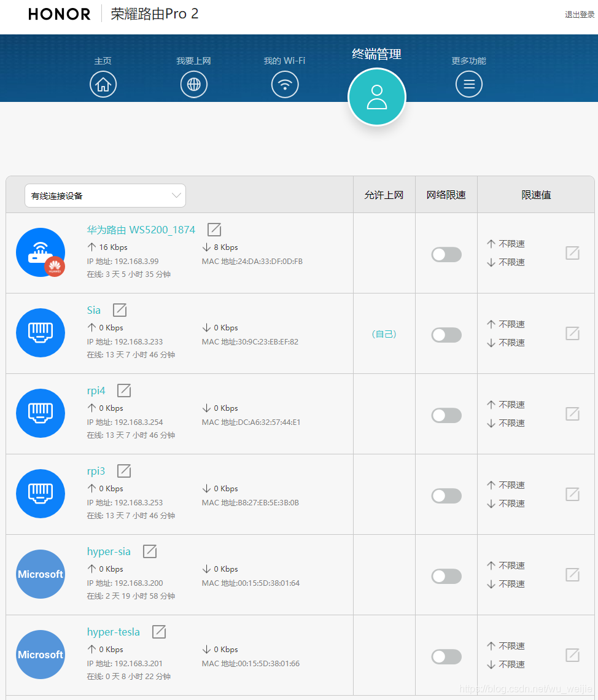Edit the rpi3 device name
The image size is (598, 700).
point(124,470)
